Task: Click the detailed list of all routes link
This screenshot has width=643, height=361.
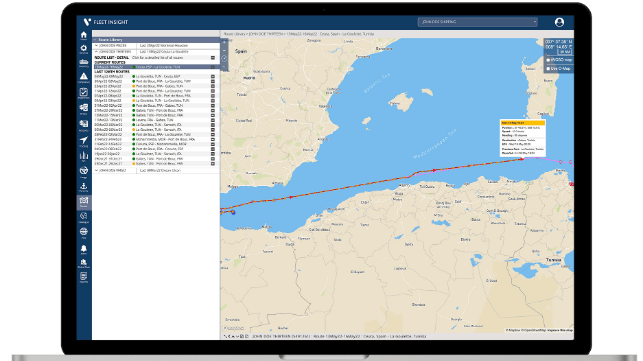Action: click(157, 58)
